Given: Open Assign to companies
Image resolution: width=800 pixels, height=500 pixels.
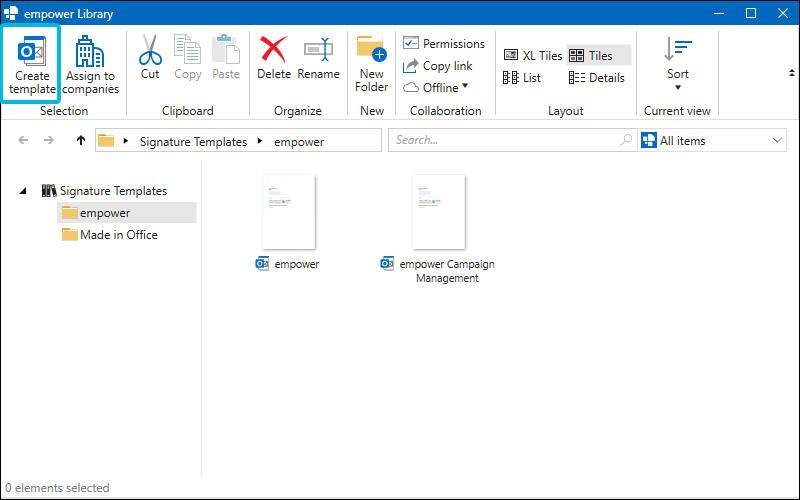Looking at the screenshot, I should (x=90, y=65).
